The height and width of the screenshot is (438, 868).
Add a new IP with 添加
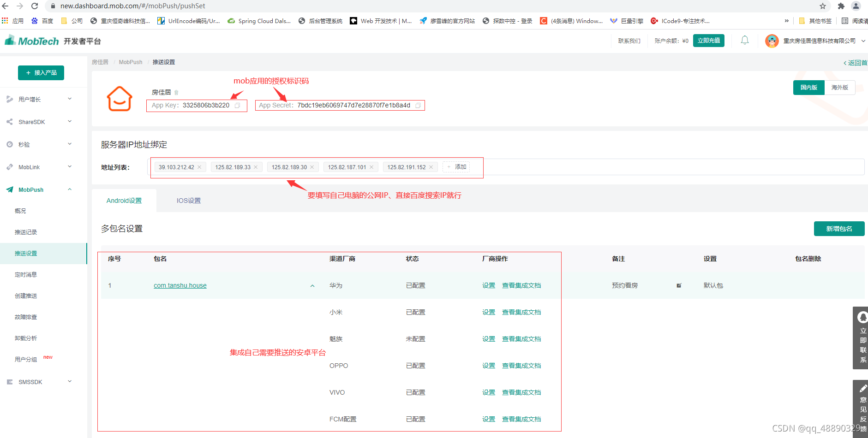click(x=456, y=167)
